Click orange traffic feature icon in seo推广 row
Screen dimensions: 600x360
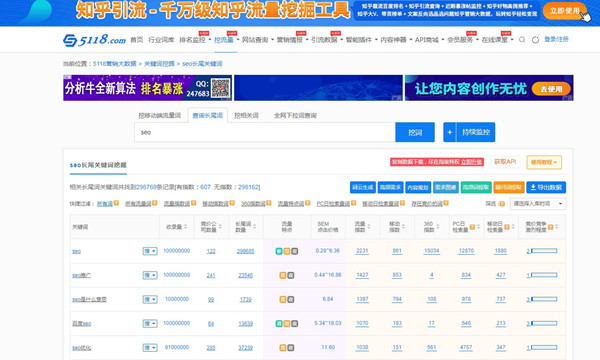pyautogui.click(x=283, y=275)
